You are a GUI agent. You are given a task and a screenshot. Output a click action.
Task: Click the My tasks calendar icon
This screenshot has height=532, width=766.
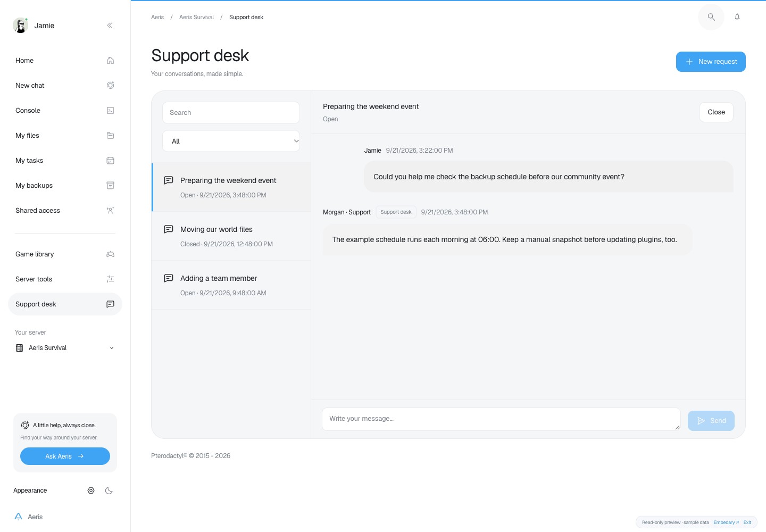110,160
